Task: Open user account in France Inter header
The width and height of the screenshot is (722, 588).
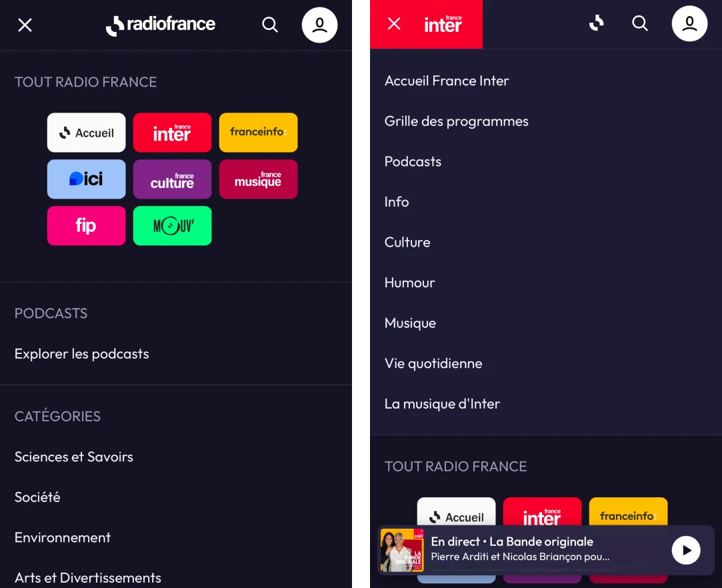Action: coord(689,23)
